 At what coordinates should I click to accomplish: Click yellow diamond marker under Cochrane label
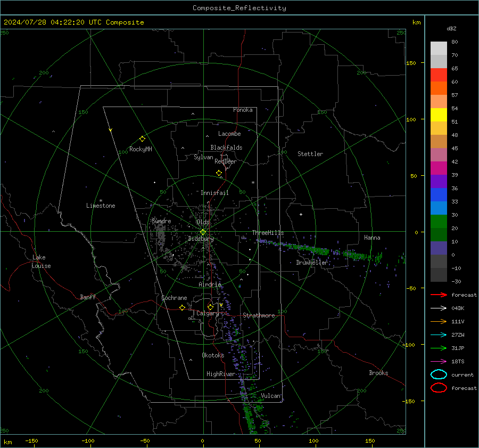(182, 307)
